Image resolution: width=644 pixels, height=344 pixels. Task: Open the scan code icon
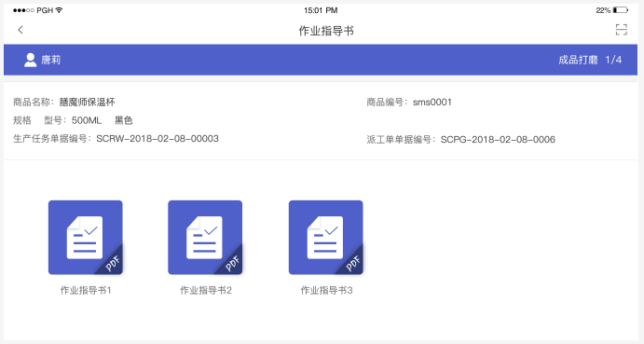pyautogui.click(x=621, y=30)
